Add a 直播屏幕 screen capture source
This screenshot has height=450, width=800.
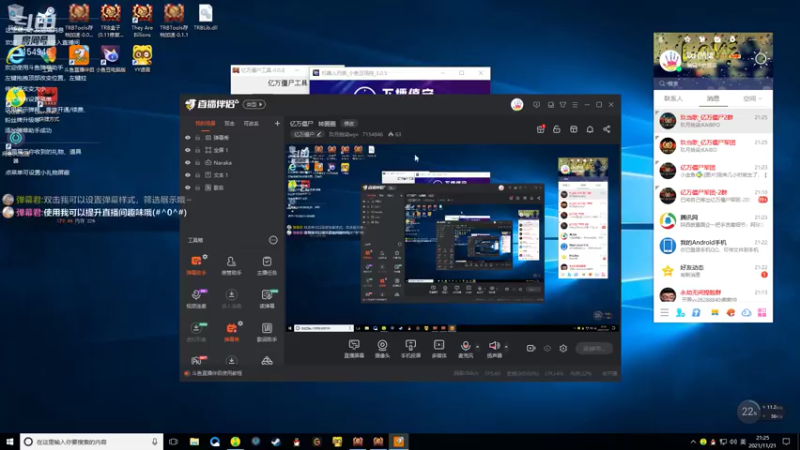coord(354,349)
